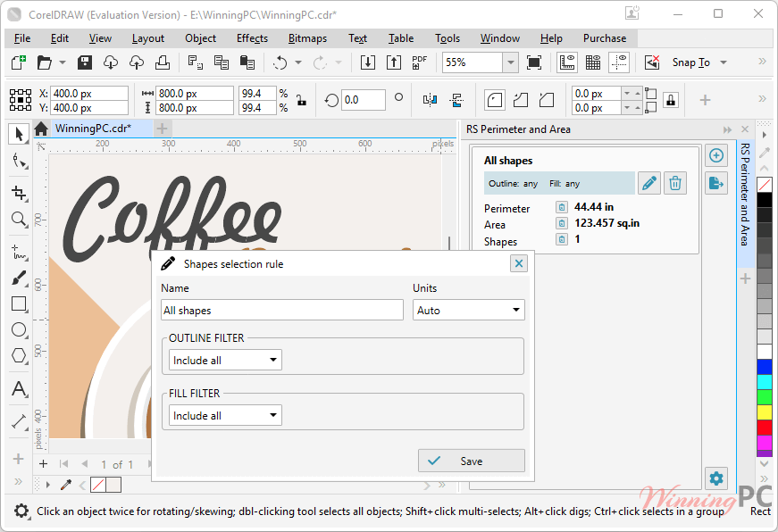Expand the toolbox overflow chevron

click(x=19, y=481)
